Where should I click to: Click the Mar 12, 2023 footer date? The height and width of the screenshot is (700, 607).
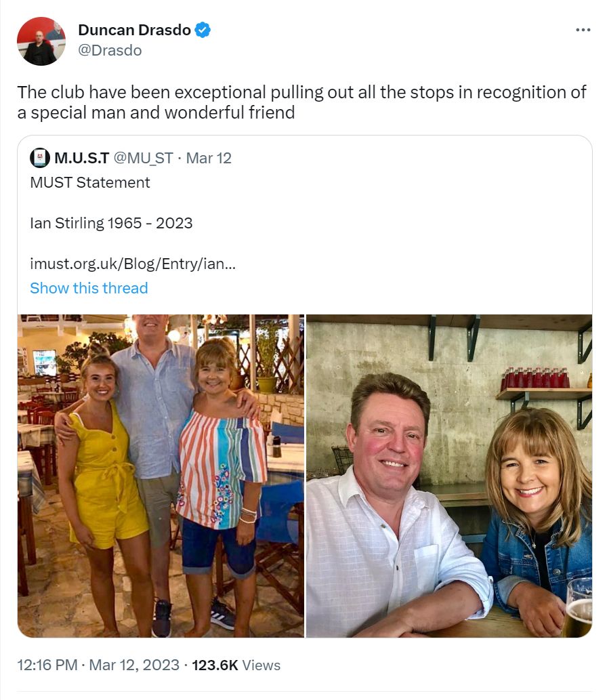point(133,665)
